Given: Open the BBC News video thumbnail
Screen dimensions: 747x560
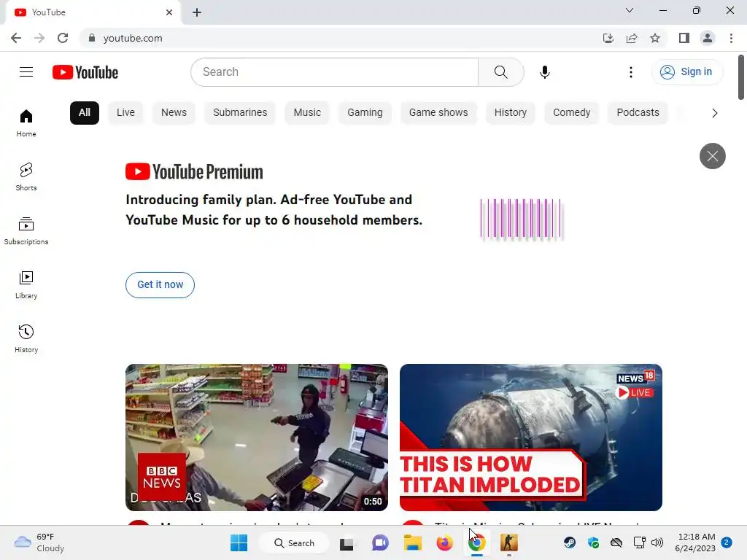Looking at the screenshot, I should 257,437.
